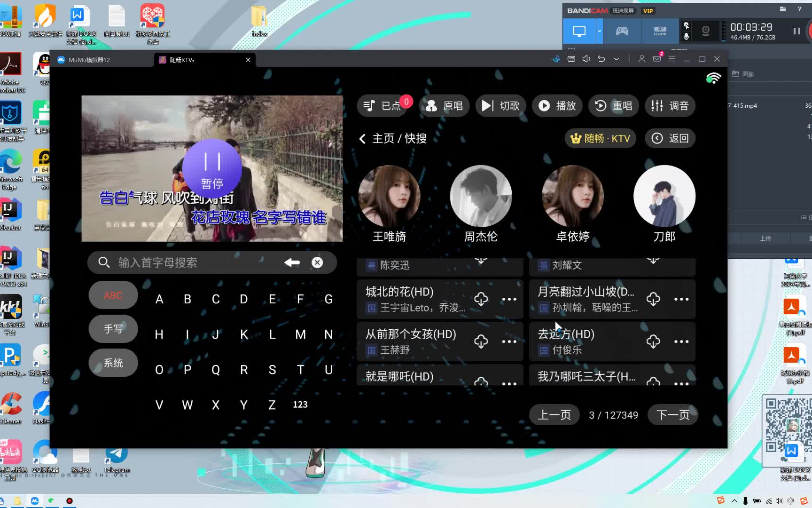Switch to 系统 system keyboard mode
This screenshot has width=812, height=508.
click(113, 363)
